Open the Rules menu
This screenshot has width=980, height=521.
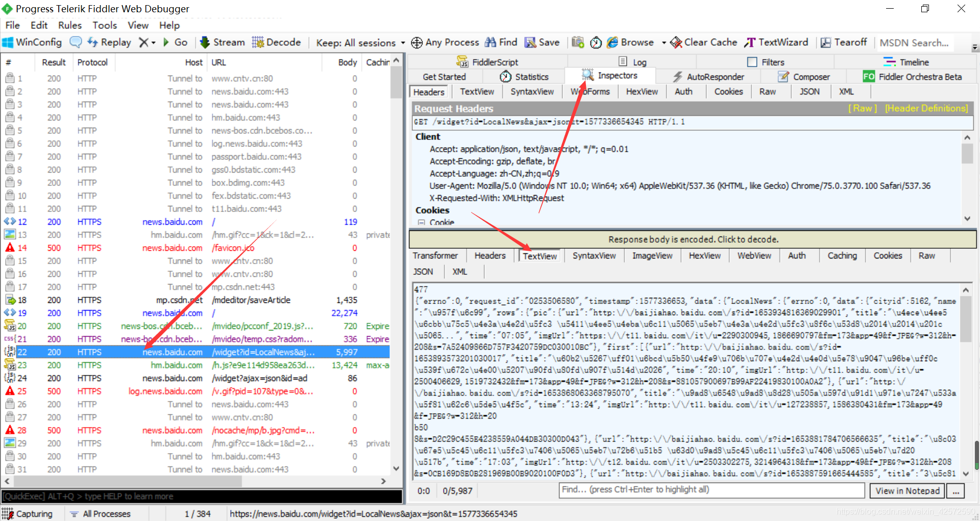[x=70, y=25]
